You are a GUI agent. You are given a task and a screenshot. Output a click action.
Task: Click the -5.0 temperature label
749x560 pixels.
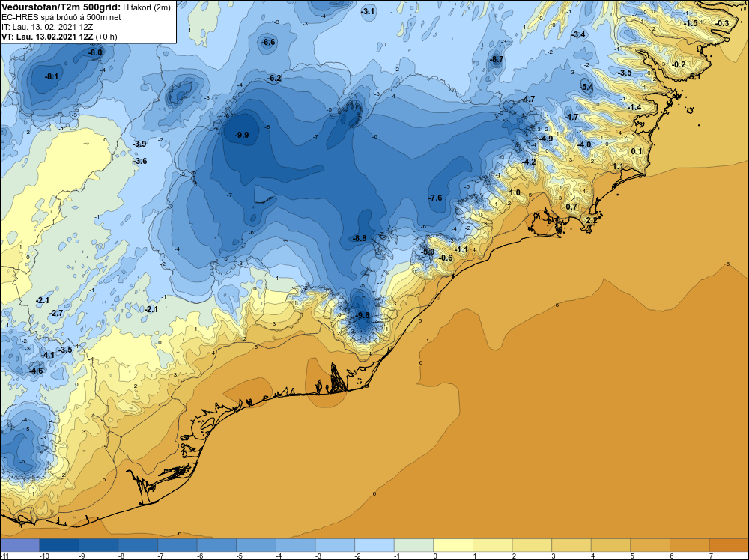428,252
